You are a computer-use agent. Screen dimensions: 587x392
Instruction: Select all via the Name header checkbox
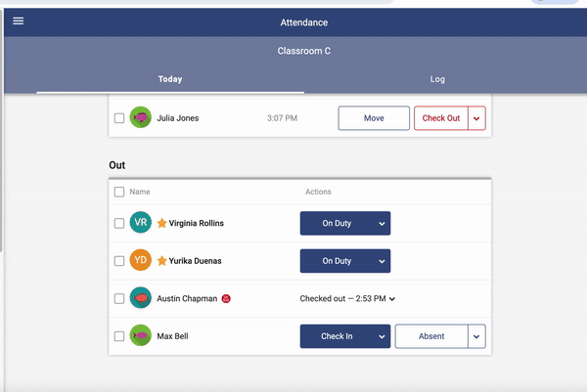pyautogui.click(x=119, y=192)
